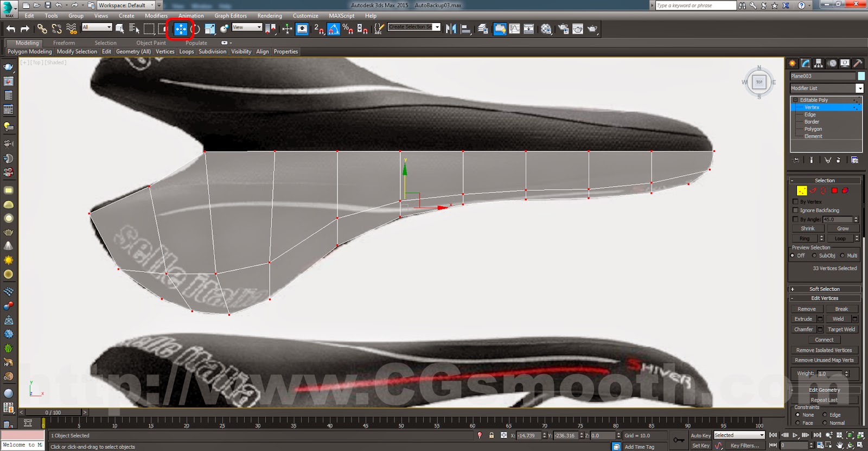Click the teapot Render Production icon

pos(592,29)
